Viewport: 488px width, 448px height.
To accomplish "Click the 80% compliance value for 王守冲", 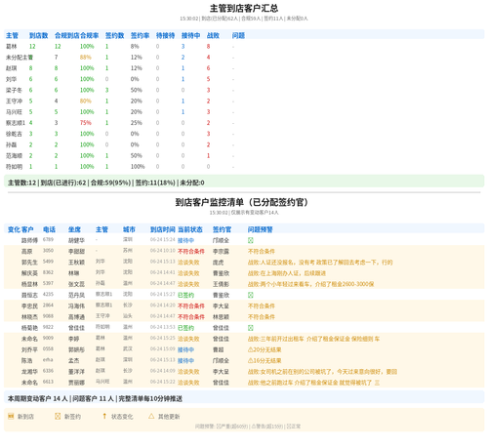I will pos(86,102).
